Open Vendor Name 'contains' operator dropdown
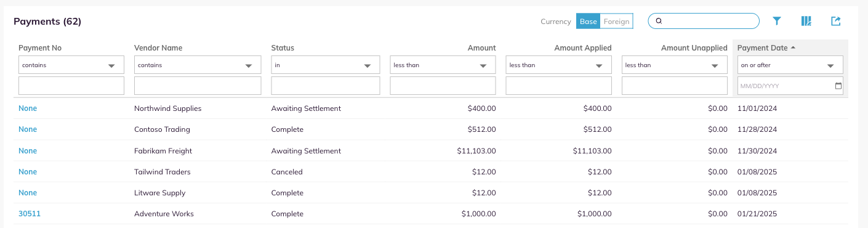Viewport: 868px width, 228px height. coord(198,65)
